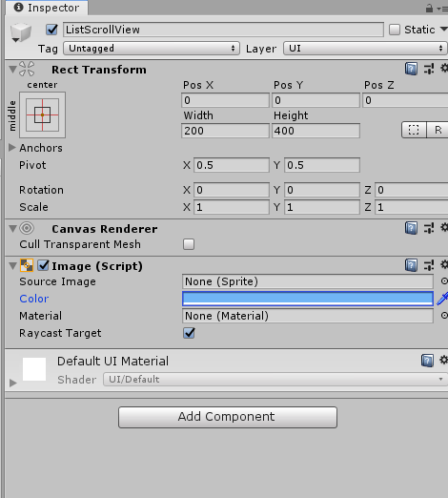Click the Source Image None (Sprite) field
Image resolution: width=448 pixels, height=498 pixels.
click(308, 281)
